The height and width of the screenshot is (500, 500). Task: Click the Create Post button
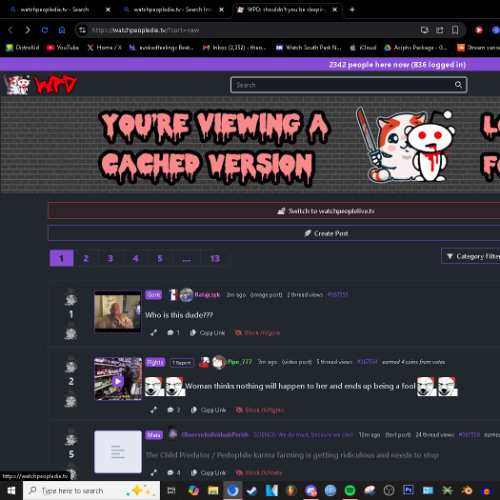coord(274,233)
